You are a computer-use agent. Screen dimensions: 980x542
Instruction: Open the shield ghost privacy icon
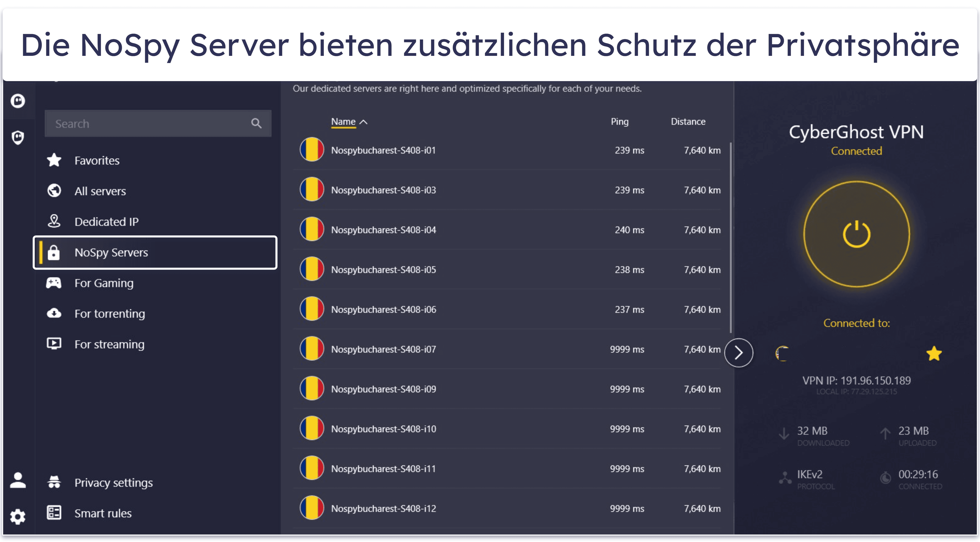coord(18,137)
